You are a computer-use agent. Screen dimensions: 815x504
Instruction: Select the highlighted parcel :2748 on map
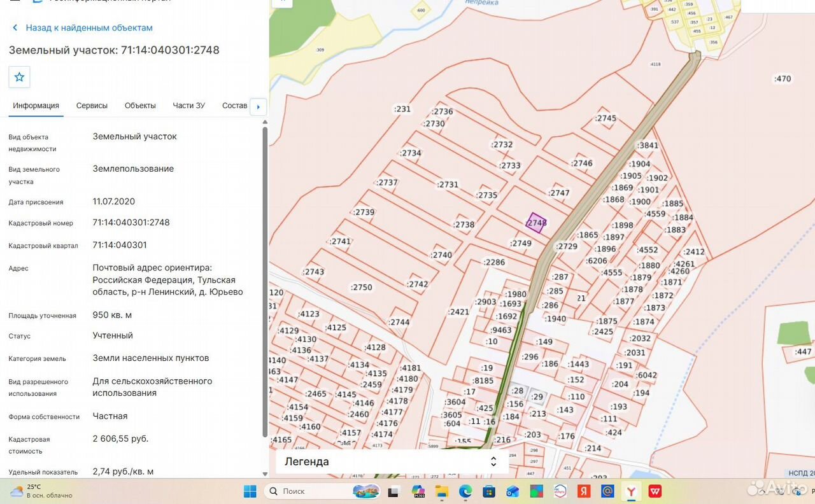[x=537, y=223]
